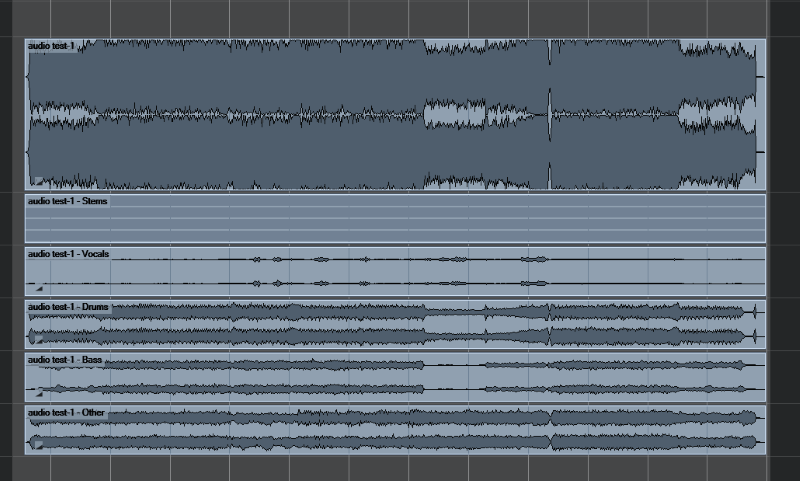Click the lower channel of the Other waveform
The image size is (800, 481).
(x=300, y=441)
